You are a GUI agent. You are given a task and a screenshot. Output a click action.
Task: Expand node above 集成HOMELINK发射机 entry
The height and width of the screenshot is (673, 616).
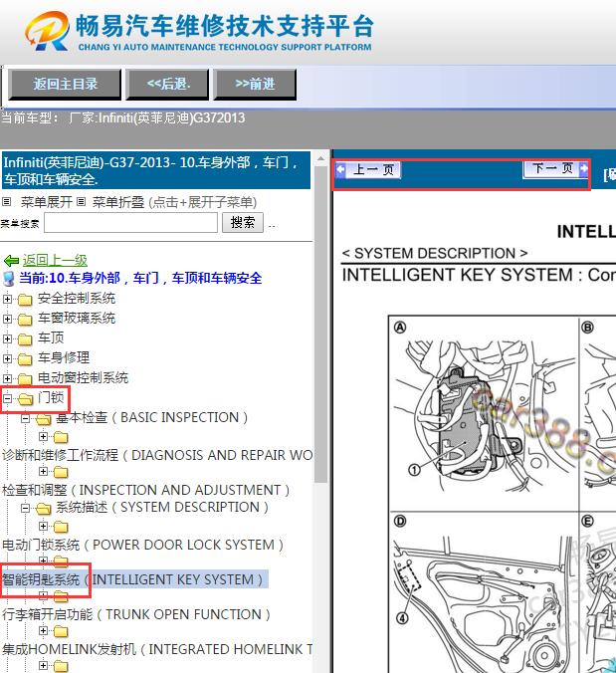43,630
